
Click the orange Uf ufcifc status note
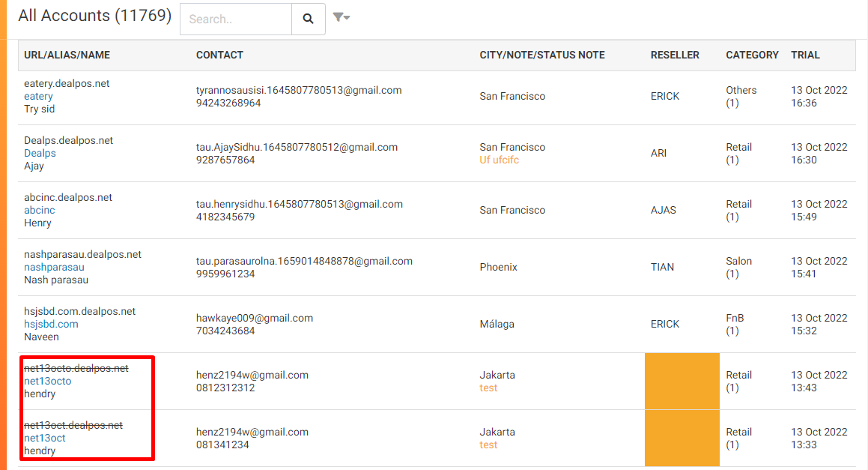tap(500, 160)
